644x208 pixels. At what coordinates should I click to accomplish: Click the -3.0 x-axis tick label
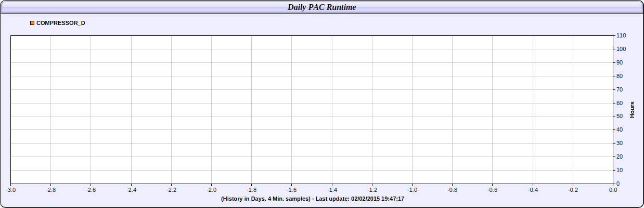tap(11, 190)
